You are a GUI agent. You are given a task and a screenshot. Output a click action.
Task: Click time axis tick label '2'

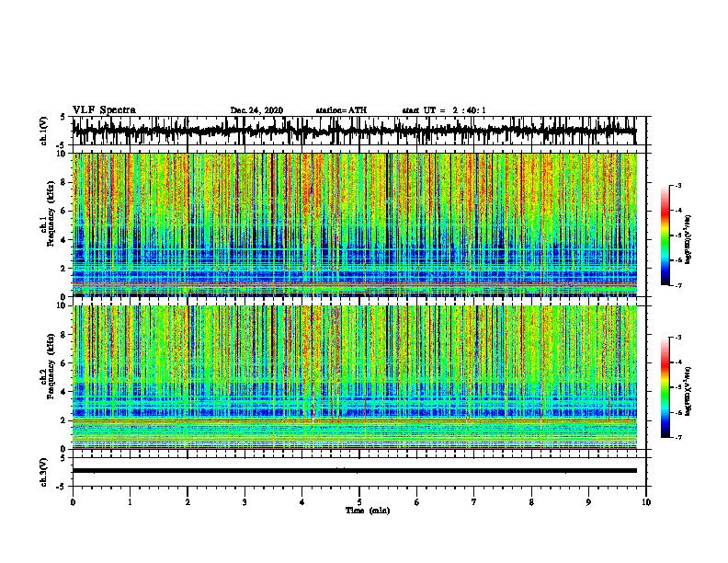188,502
